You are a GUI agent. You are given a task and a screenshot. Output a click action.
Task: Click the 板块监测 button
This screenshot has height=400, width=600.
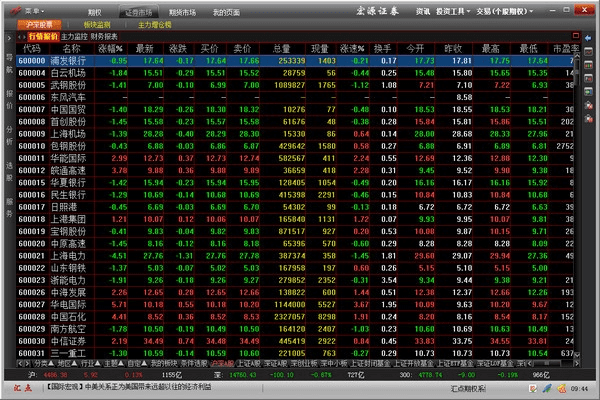click(97, 21)
